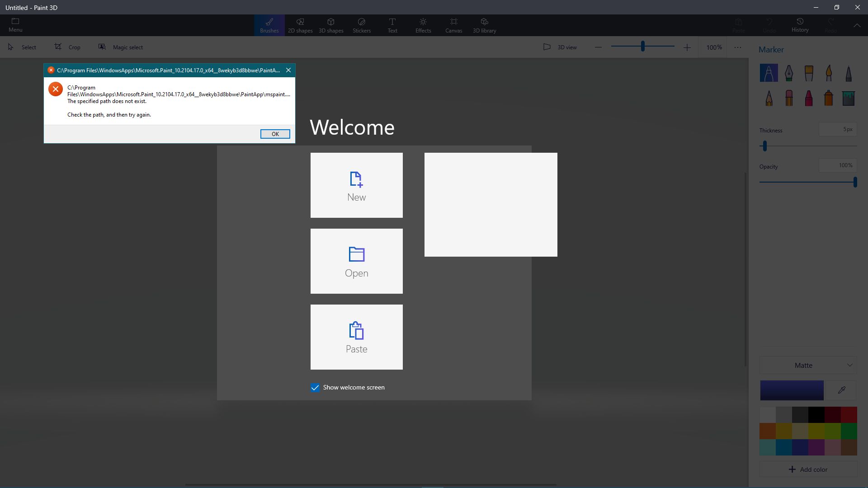868x488 pixels.
Task: Collapse the ribbon with the chevron
Action: tap(857, 25)
